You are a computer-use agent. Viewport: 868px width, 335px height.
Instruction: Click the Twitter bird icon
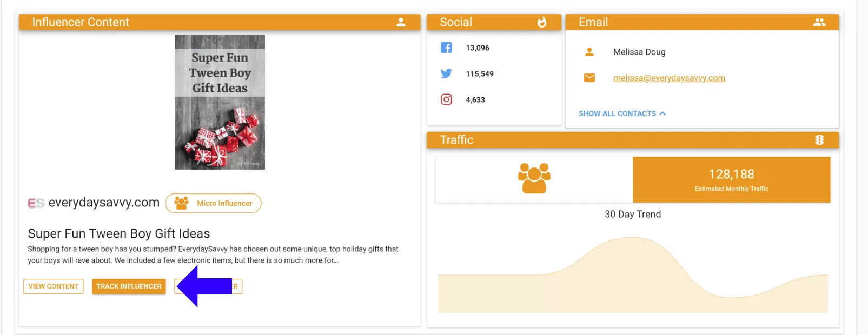446,73
